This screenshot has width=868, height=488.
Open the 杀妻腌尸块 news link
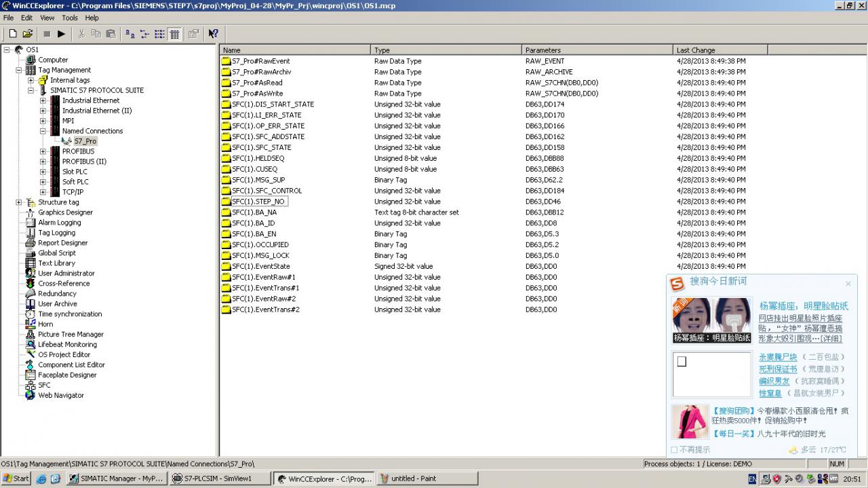(x=778, y=357)
